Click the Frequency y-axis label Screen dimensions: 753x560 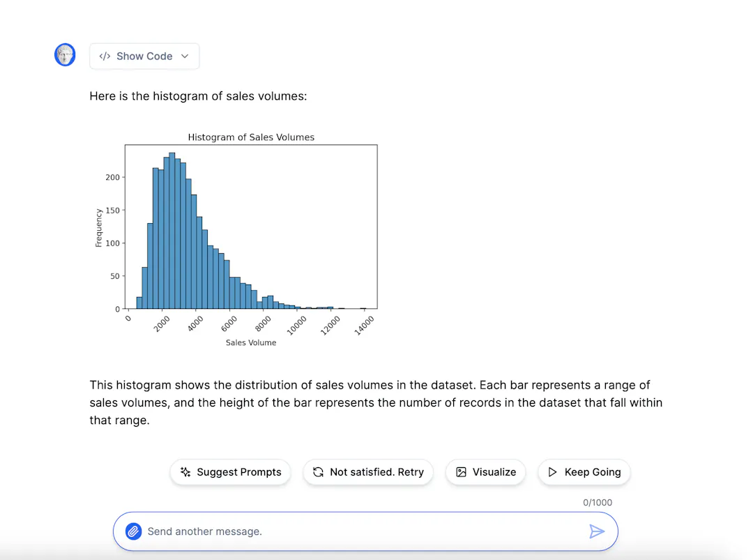[x=99, y=227]
